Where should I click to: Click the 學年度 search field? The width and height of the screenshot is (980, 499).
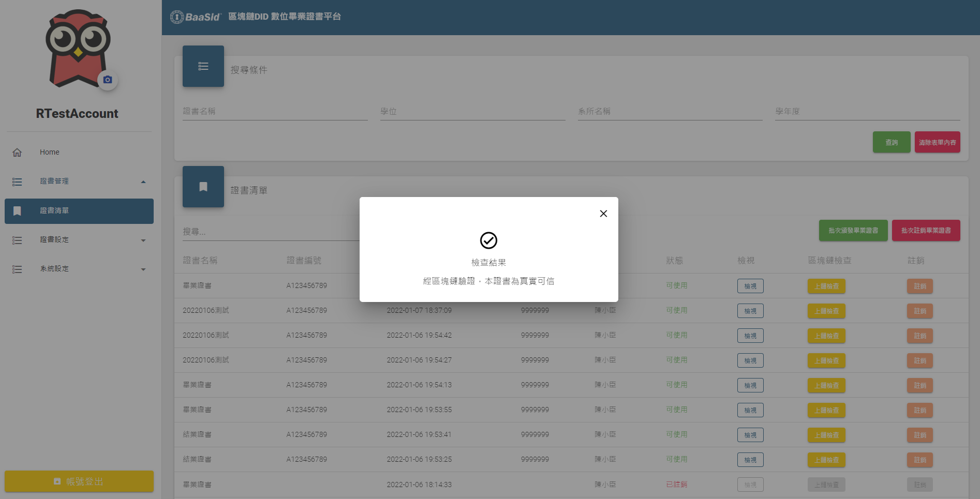click(867, 112)
